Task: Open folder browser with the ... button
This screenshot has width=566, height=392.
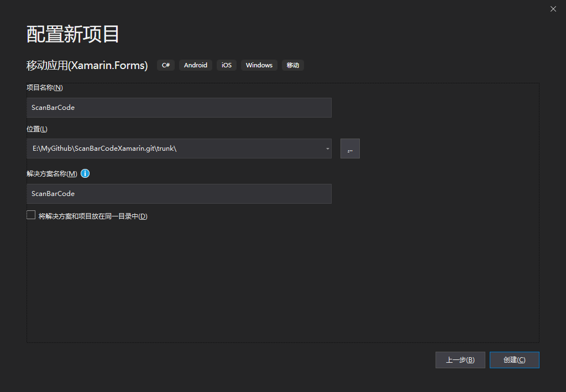Action: [350, 149]
